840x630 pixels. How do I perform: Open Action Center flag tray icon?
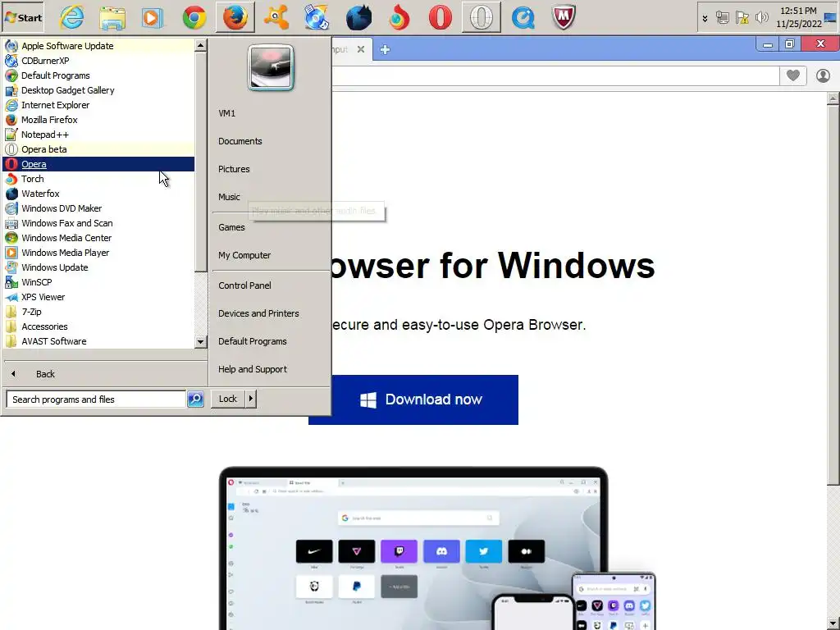[742, 18]
